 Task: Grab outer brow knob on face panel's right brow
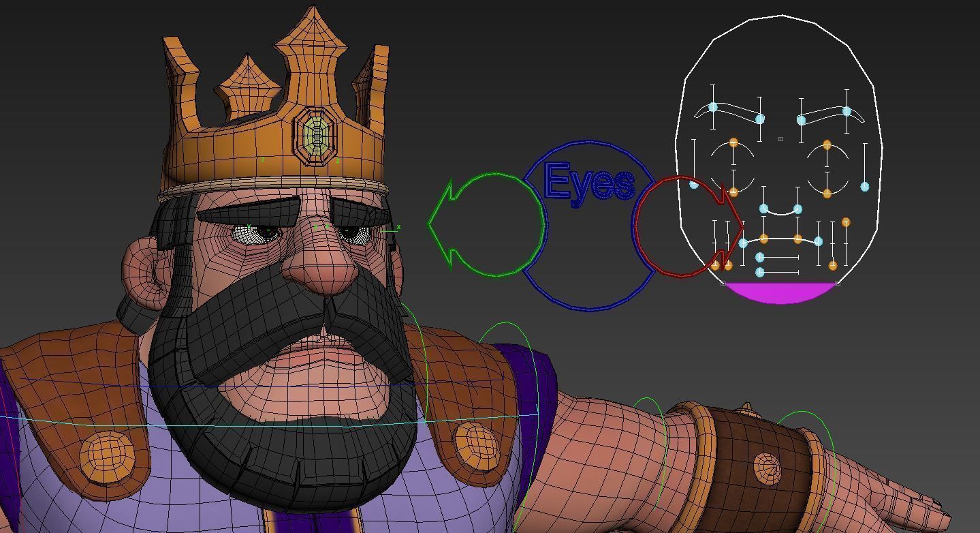[x=847, y=111]
